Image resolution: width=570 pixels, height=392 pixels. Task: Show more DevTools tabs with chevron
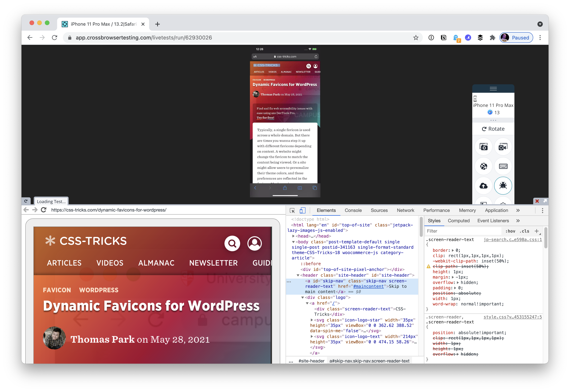click(x=518, y=211)
